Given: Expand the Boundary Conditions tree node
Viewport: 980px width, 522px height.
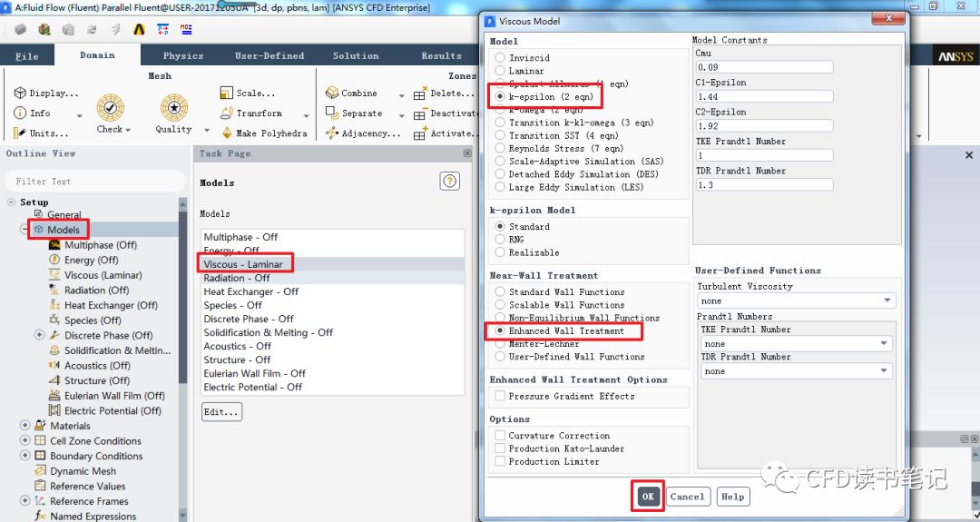Looking at the screenshot, I should [25, 455].
